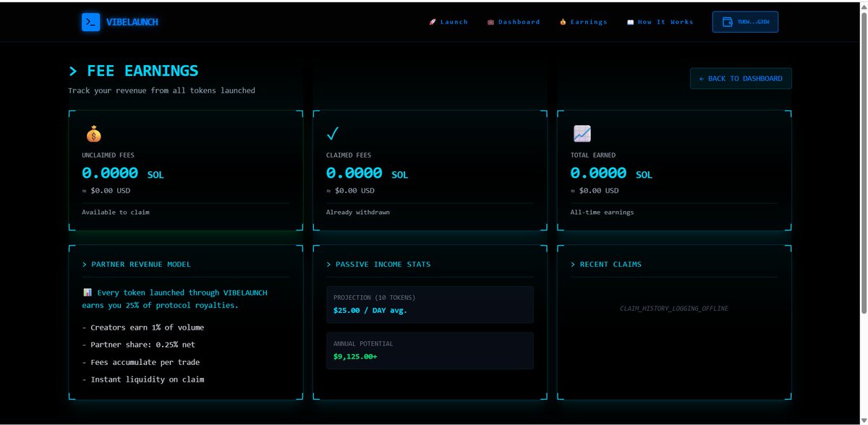
Task: Open the Earnings nav item
Action: click(583, 22)
